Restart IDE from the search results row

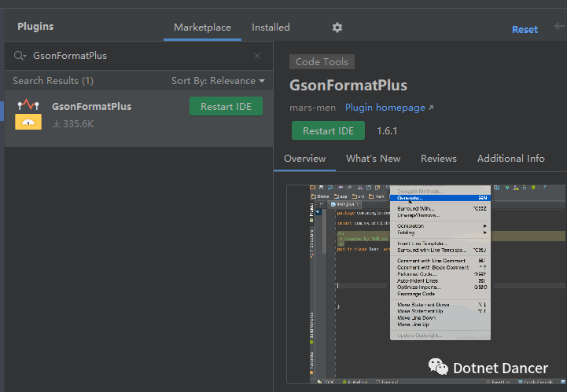226,107
